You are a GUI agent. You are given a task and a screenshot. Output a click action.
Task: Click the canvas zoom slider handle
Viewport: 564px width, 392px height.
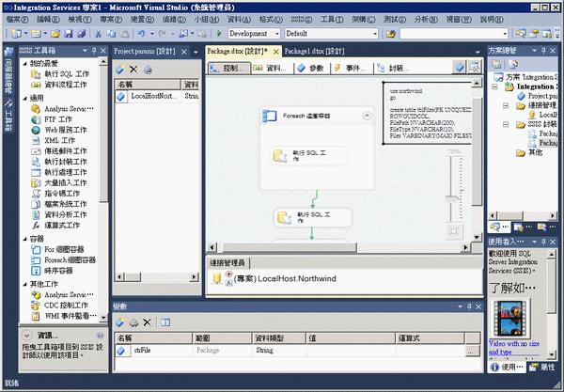tap(452, 198)
